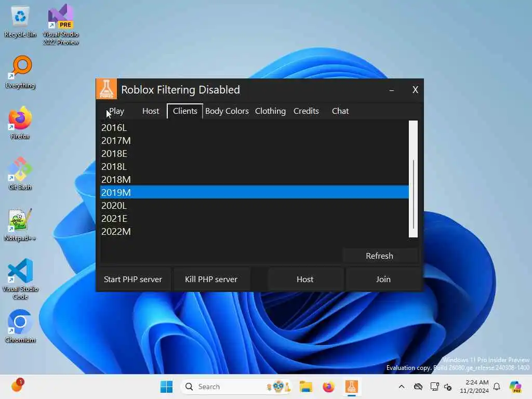532x399 pixels.
Task: Open the taskbar widgets icon with notification badge
Action: pos(17,385)
